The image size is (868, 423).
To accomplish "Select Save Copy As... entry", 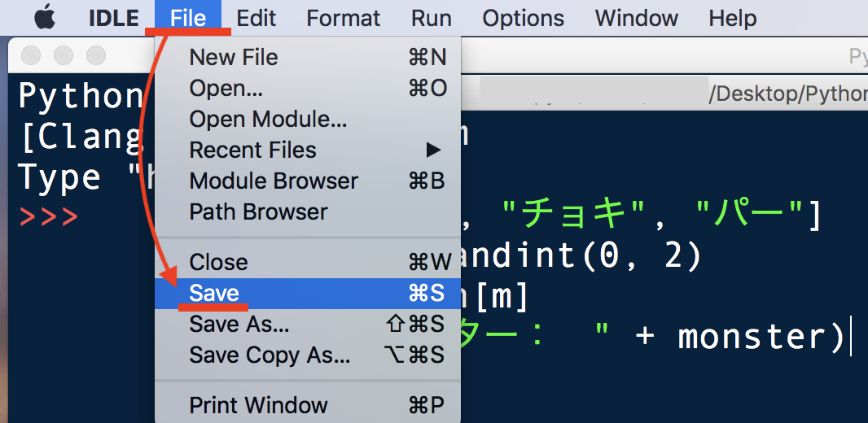I will coord(308,355).
